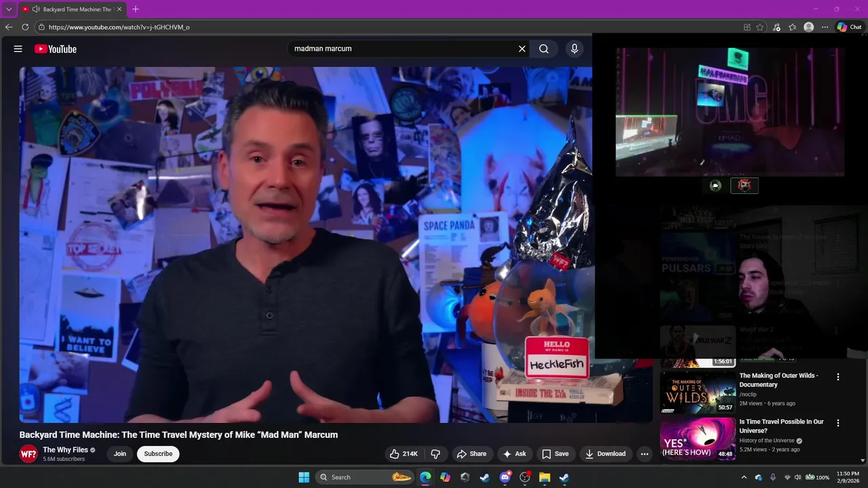Install app icon in address bar
The width and height of the screenshot is (868, 488).
[747, 27]
